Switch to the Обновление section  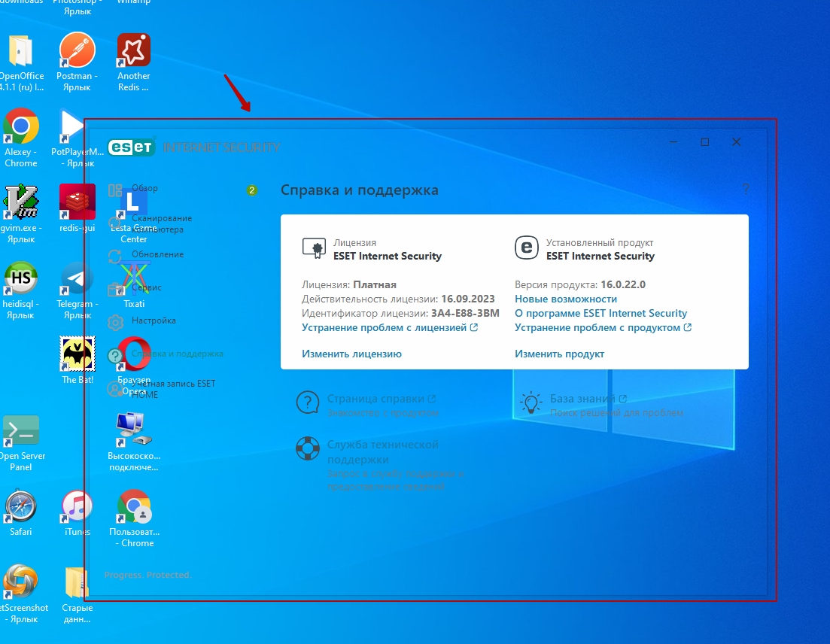[x=157, y=254]
